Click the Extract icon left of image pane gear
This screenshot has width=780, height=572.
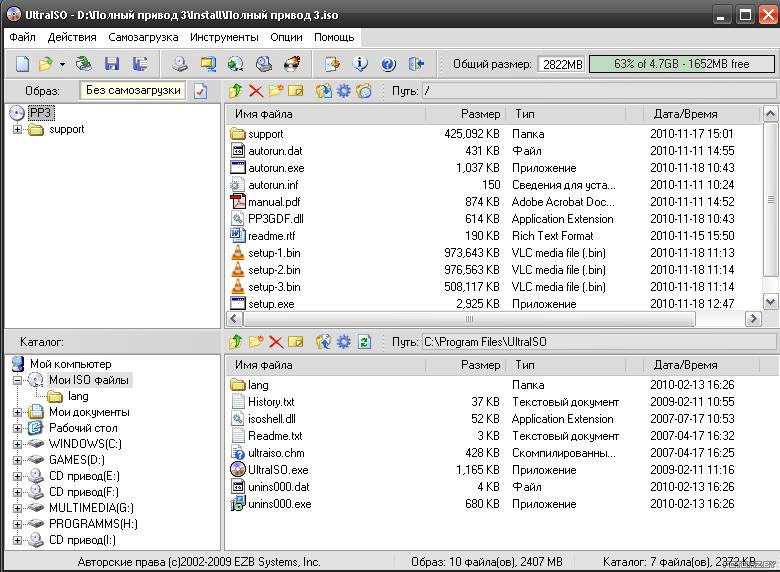[x=324, y=91]
